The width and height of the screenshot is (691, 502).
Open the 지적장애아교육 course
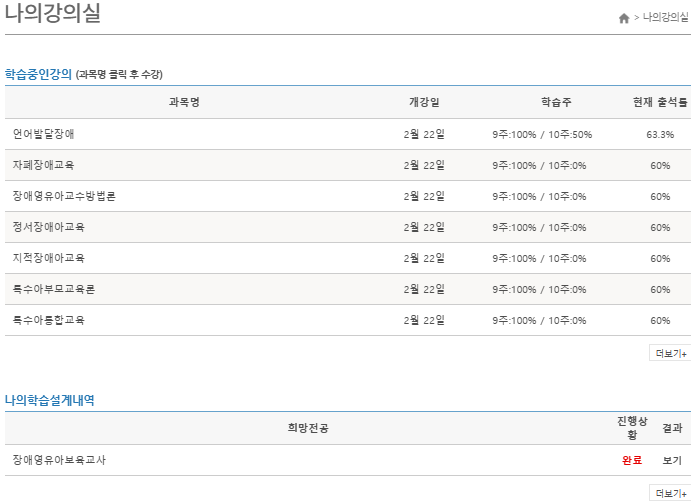pyautogui.click(x=49, y=258)
